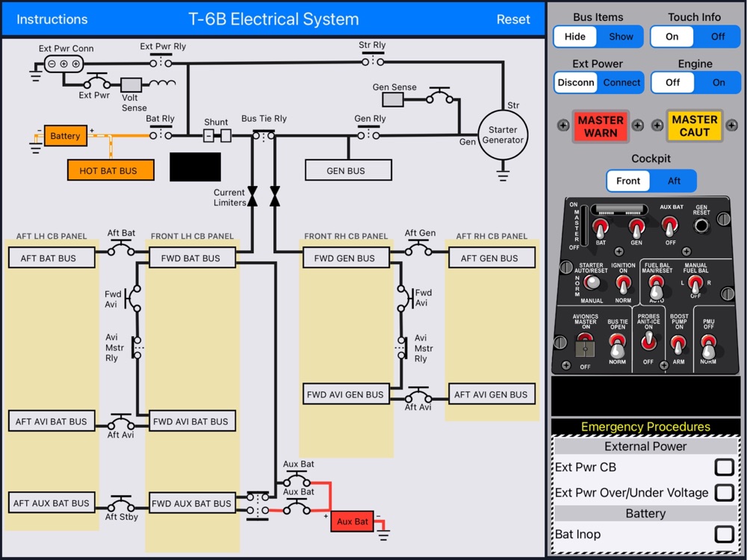Viewport: 747px width, 560px height.
Task: Tap the AFT BAT BUS box
Action: point(52,258)
